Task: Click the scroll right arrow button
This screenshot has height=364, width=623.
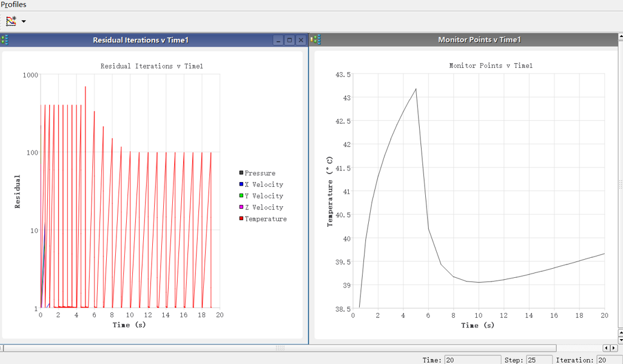Action: [x=615, y=348]
